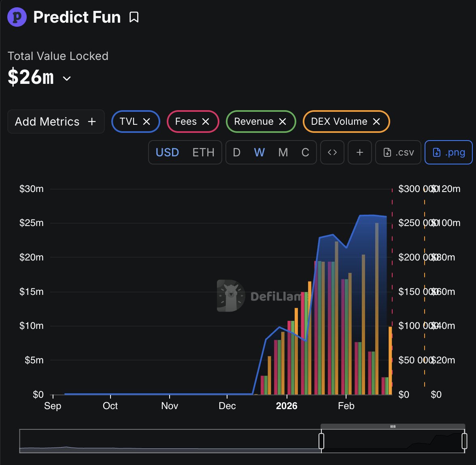Open the Add Metrics menu
This screenshot has width=476, height=465.
pyautogui.click(x=56, y=122)
